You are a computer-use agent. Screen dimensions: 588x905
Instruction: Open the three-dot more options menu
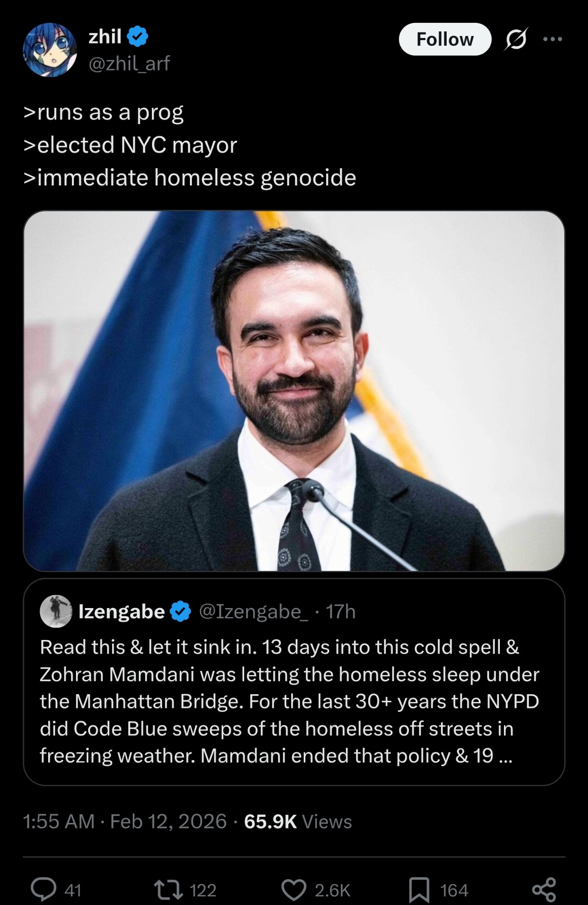553,39
